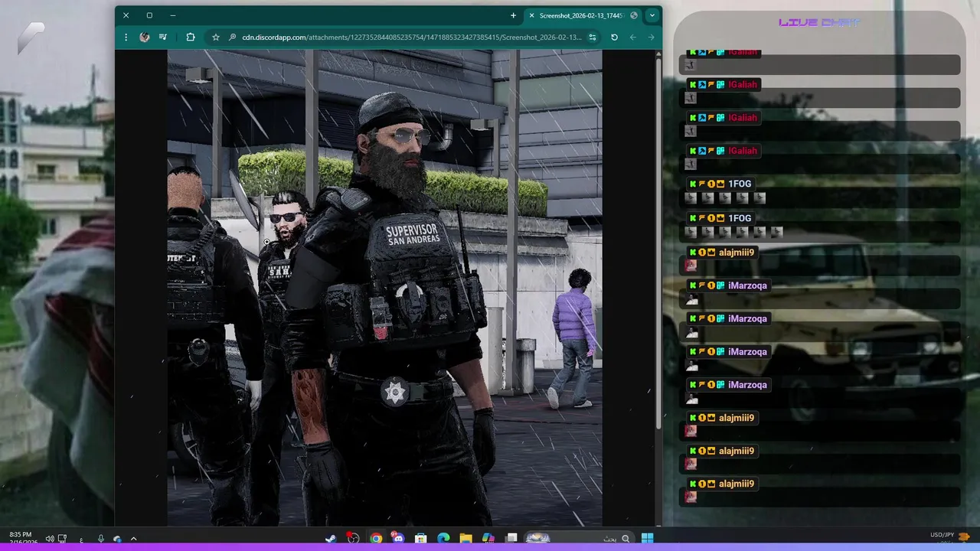The width and height of the screenshot is (980, 551).
Task: Show hidden tray icons chevron
Action: coord(134,539)
